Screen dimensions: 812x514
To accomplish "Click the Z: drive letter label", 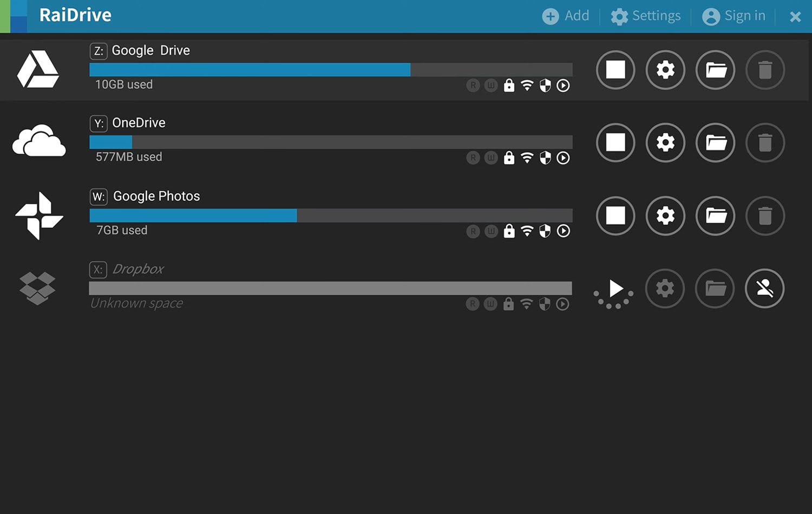I will [x=98, y=50].
